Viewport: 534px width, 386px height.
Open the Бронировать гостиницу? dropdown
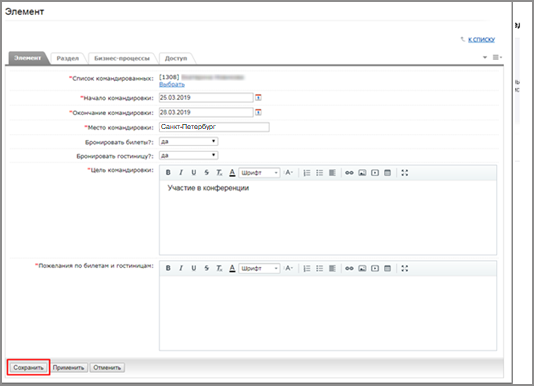[x=189, y=155]
